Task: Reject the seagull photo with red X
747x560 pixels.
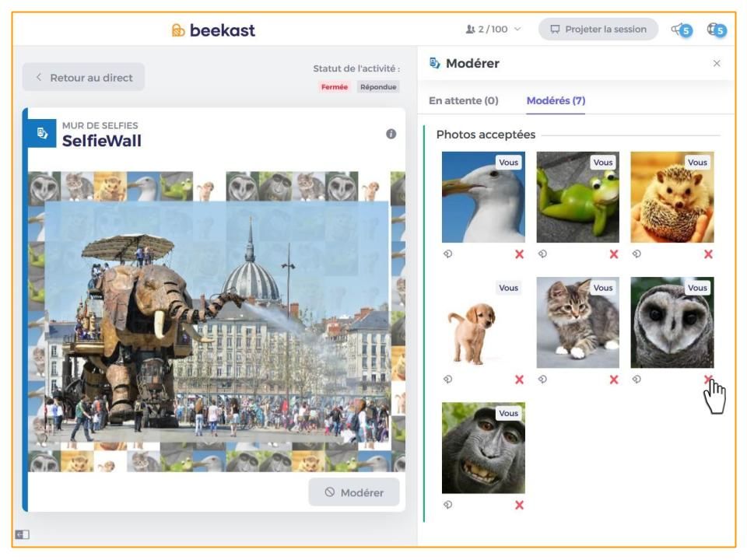Action: coord(519,254)
